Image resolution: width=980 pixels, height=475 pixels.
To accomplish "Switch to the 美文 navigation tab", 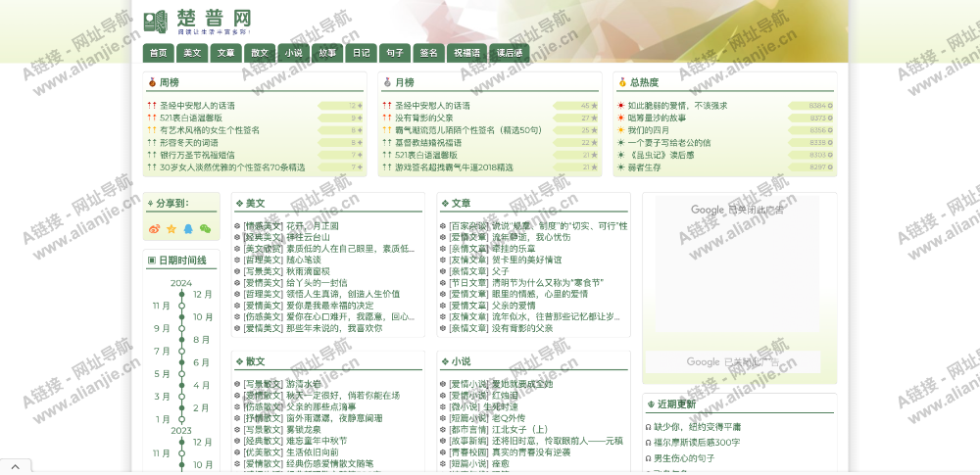I will click(x=192, y=53).
